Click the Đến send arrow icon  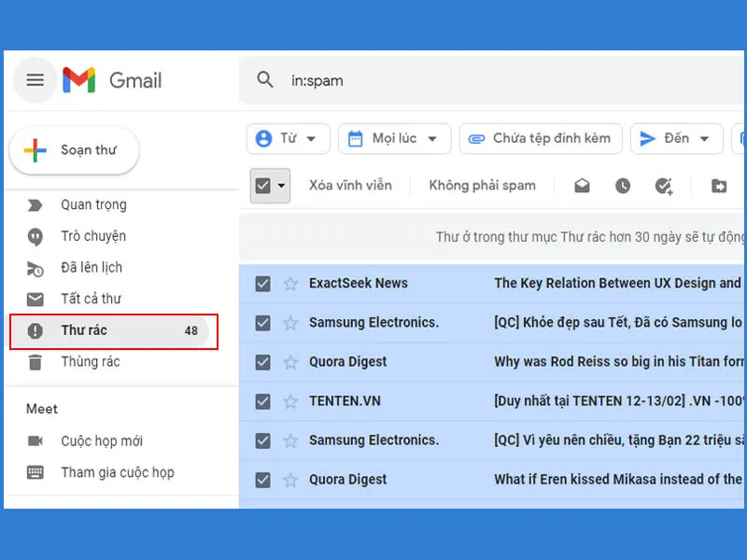point(647,138)
